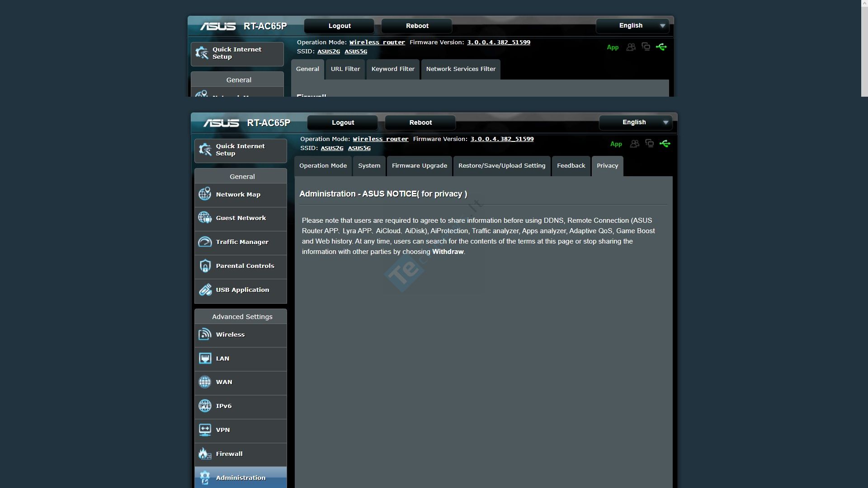868x488 pixels.
Task: Click Reboot button in upper window
Action: tap(417, 26)
